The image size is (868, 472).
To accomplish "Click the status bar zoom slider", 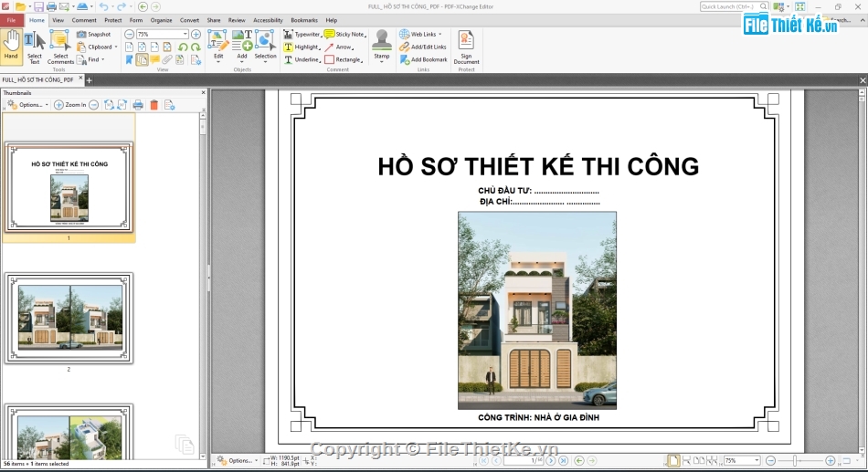I will (x=799, y=461).
